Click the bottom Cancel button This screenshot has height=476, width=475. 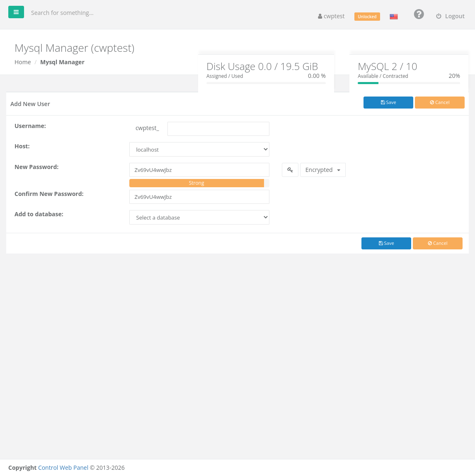437,244
